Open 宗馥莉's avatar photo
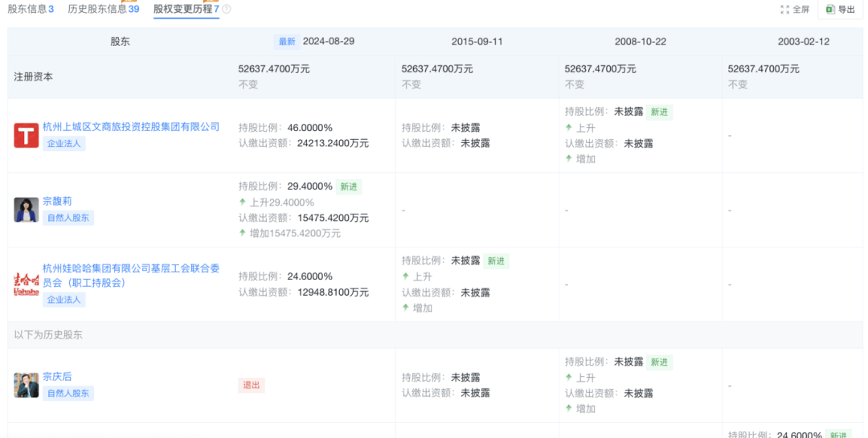Viewport: 868px width, 438px height. point(27,210)
